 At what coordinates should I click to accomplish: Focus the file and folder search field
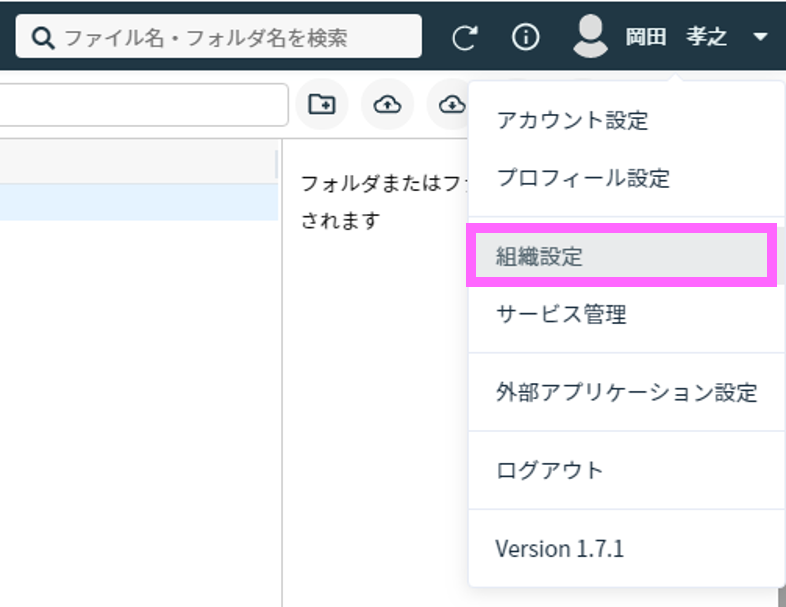[x=219, y=36]
